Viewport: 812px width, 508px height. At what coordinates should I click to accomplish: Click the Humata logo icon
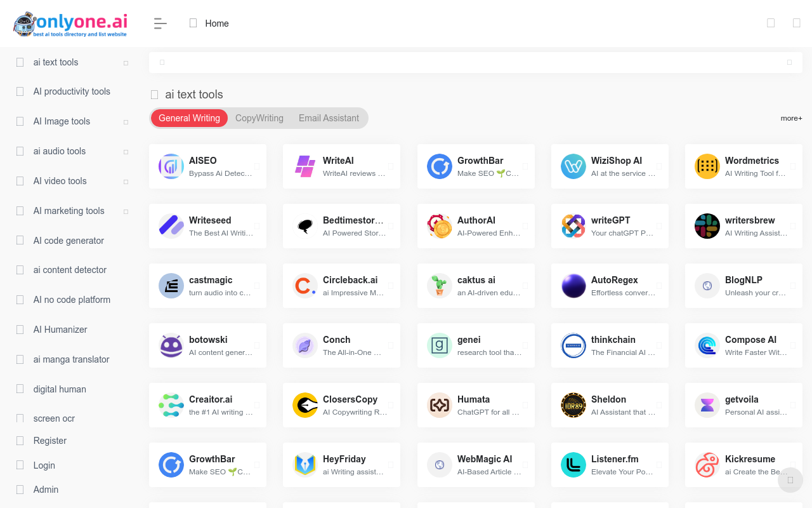[x=440, y=405]
